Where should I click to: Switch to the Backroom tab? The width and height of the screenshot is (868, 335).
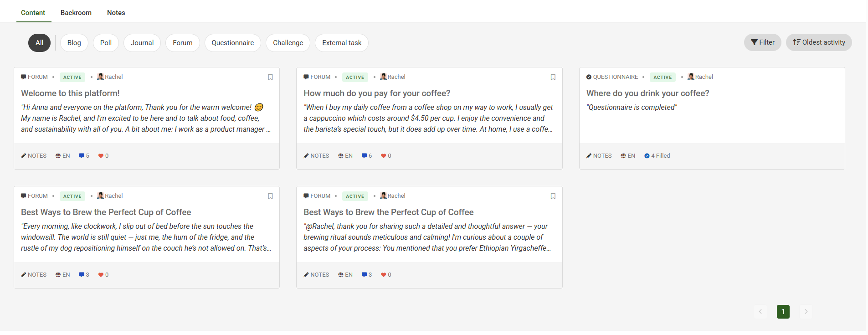pos(76,13)
